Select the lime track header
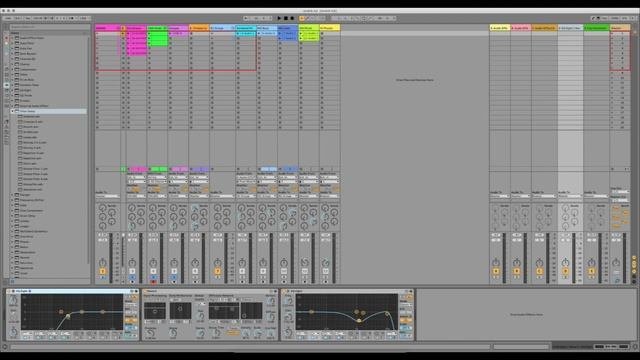Viewport: 640px width, 360px height. [x=309, y=28]
